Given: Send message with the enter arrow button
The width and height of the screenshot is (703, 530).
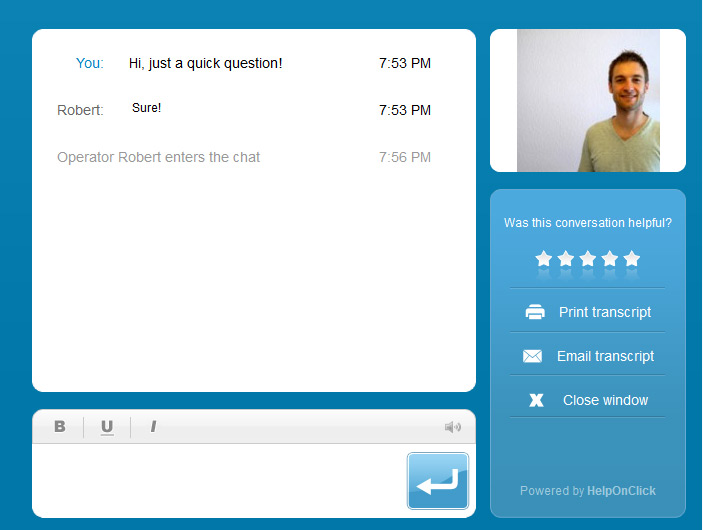Looking at the screenshot, I should coord(438,481).
